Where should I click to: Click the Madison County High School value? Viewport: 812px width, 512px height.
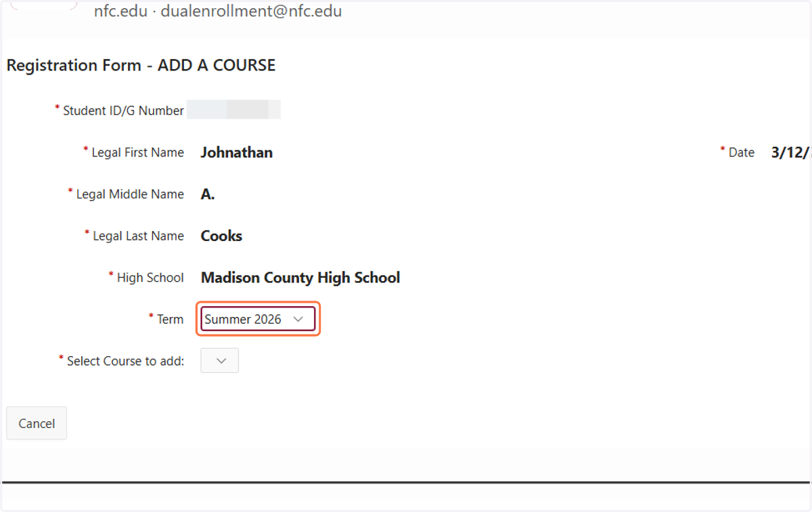300,278
